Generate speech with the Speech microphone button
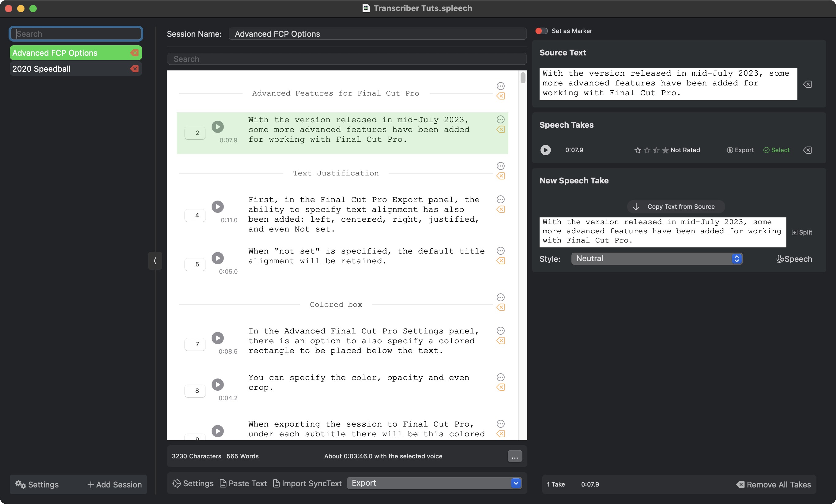836x504 pixels. click(x=794, y=259)
